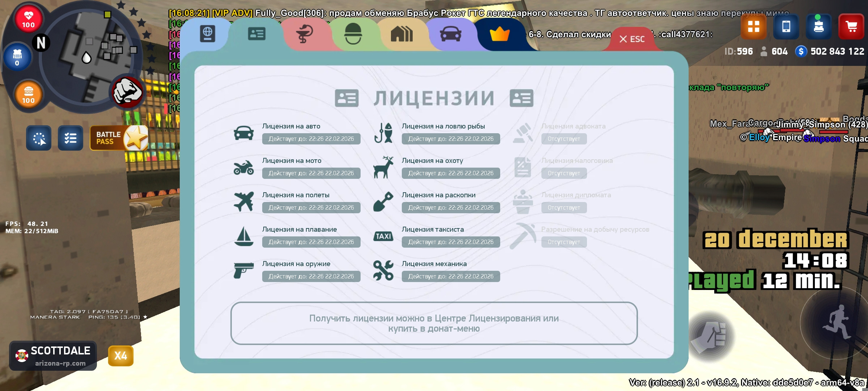Click the blue character inventory icon

[818, 26]
